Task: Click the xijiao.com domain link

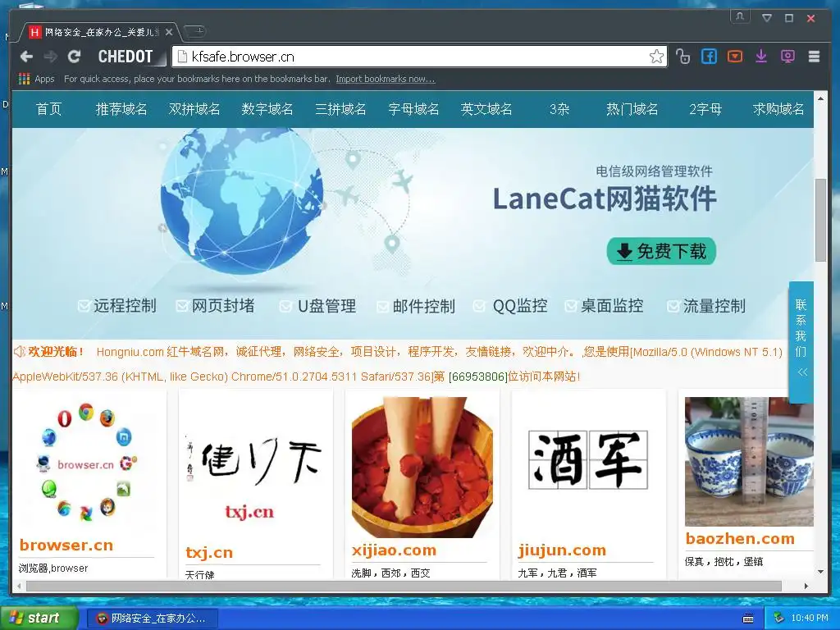Action: pos(394,550)
